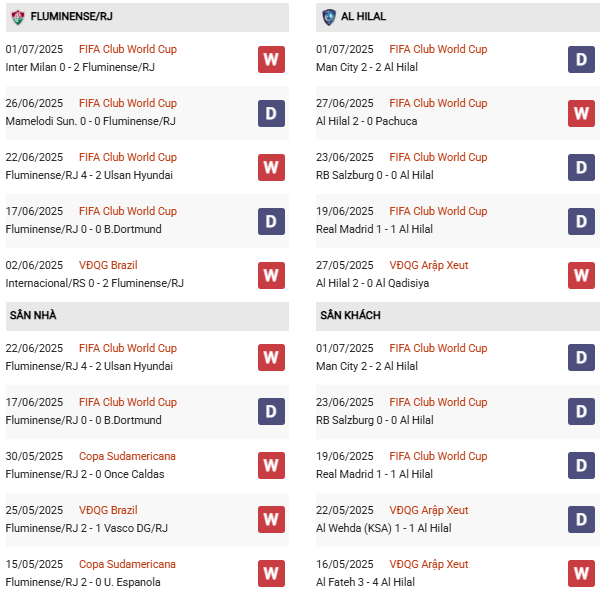Click the D badge for Mamelodi Sundowns match
This screenshot has height=597, width=600.
click(x=271, y=113)
